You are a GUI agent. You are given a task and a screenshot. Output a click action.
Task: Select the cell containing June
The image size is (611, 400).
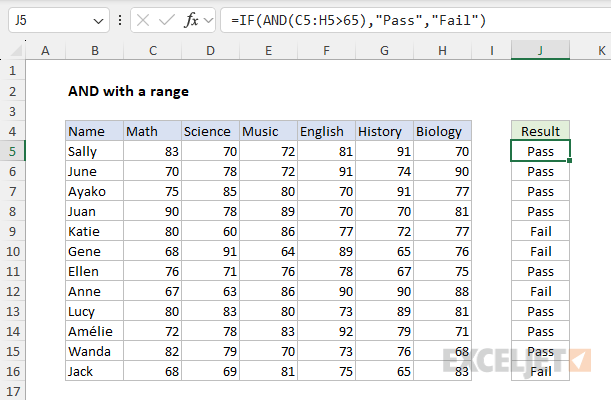tap(95, 171)
